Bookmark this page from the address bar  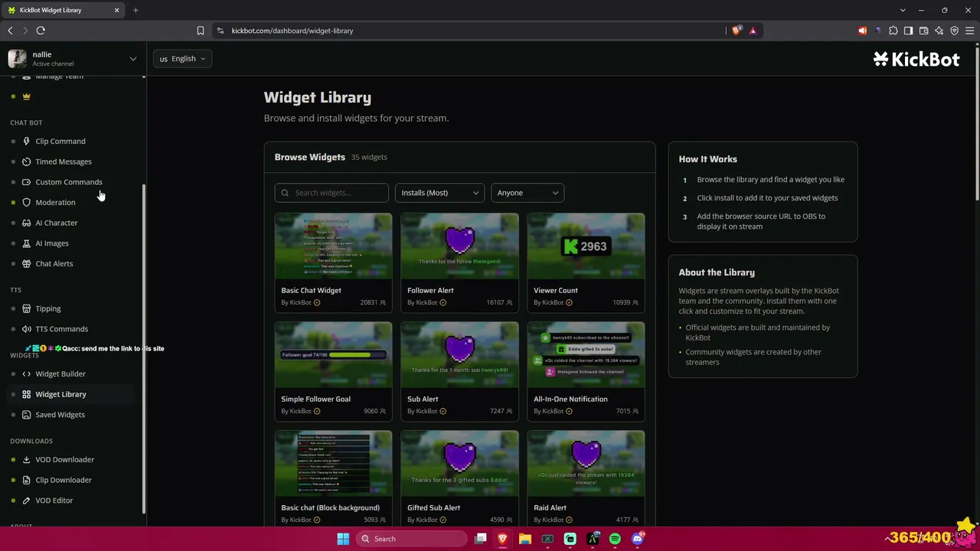pos(201,31)
